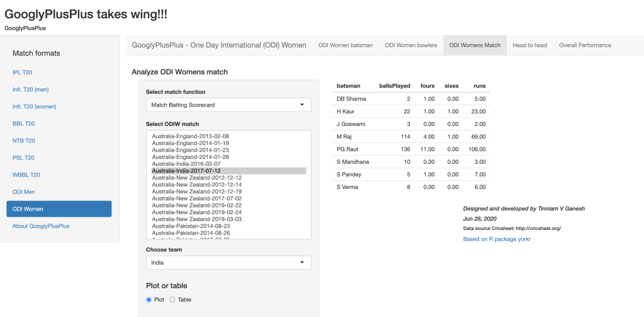This screenshot has width=644, height=317.
Task: Click the ODI Womens Match tab
Action: [x=475, y=45]
